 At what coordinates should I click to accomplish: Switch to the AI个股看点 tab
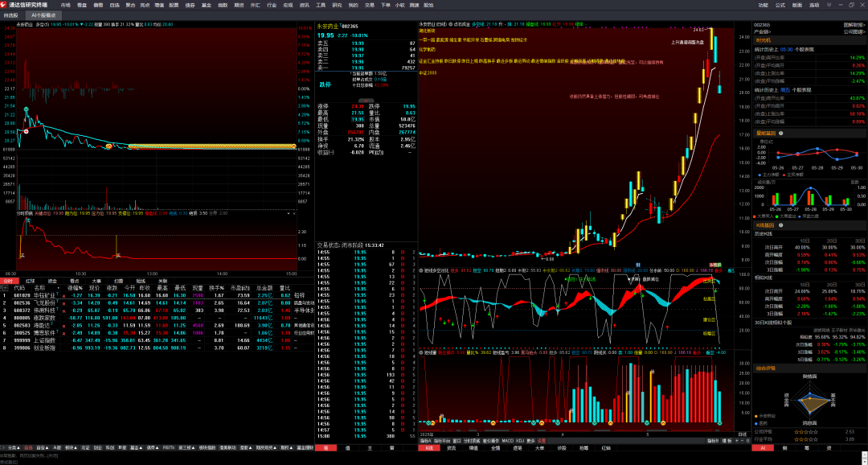43,15
